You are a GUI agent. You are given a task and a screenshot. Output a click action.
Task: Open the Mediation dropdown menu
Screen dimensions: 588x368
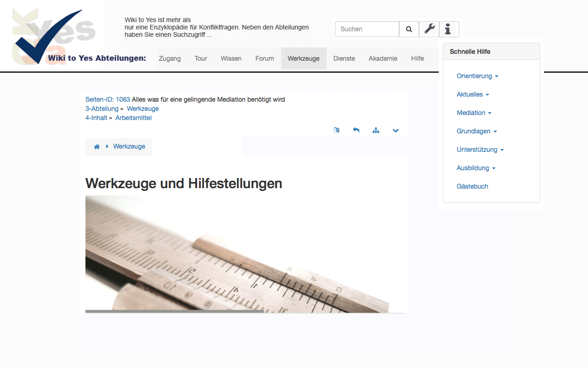tap(474, 113)
